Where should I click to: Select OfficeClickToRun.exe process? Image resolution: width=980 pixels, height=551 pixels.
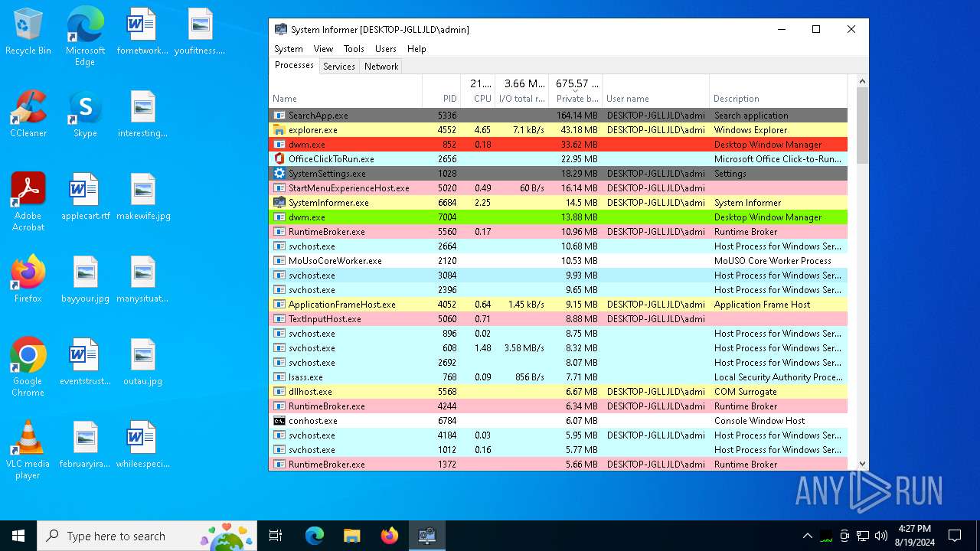(558, 159)
